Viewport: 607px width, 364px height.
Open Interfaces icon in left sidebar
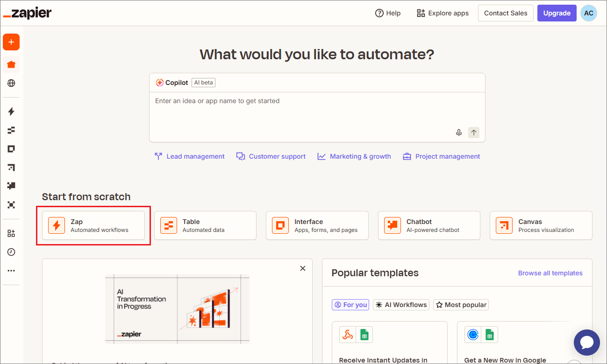[11, 149]
